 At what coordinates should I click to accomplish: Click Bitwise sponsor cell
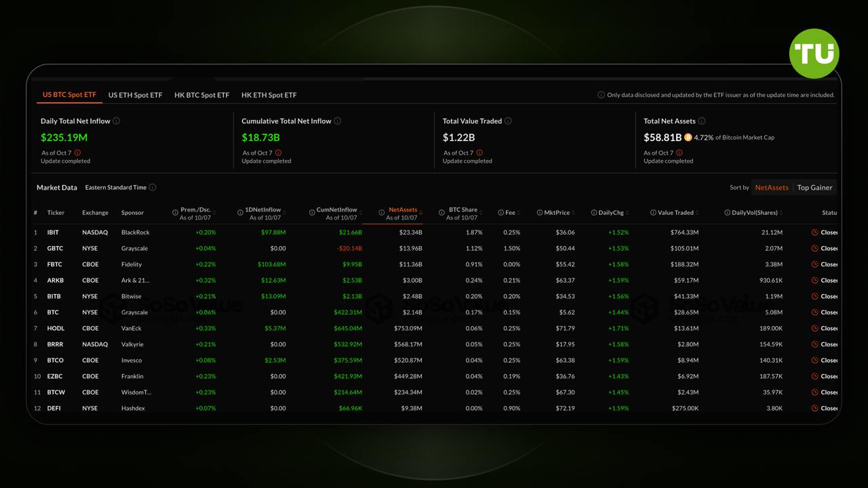(132, 296)
